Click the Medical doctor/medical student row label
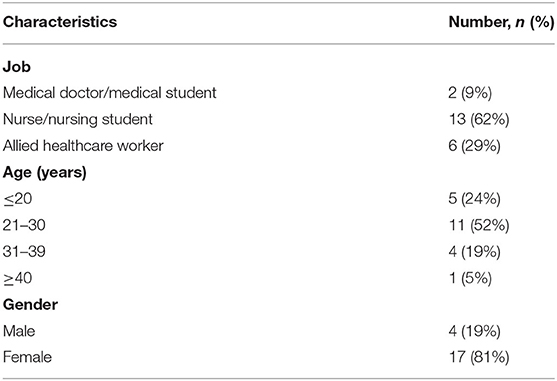Viewport: 557px width, 381px height. [109, 93]
